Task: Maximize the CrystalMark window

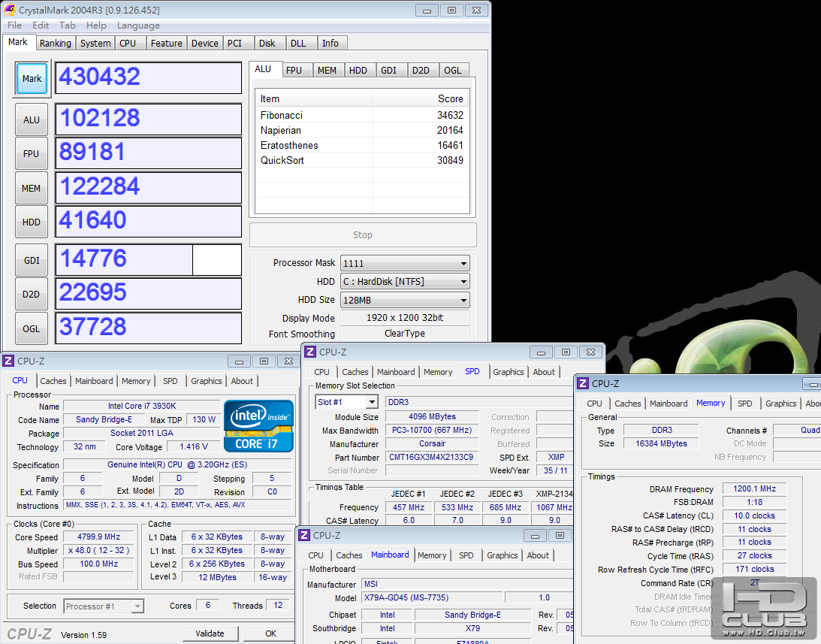Action: (451, 11)
